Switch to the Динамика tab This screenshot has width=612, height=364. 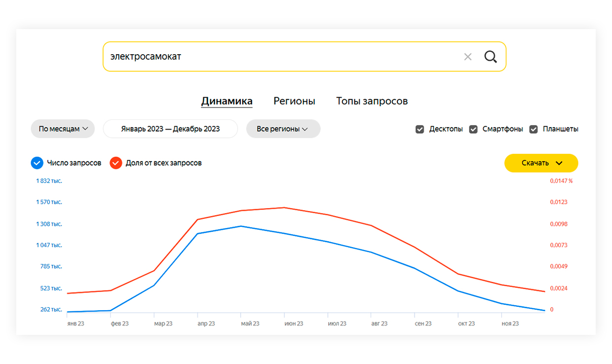pos(227,101)
